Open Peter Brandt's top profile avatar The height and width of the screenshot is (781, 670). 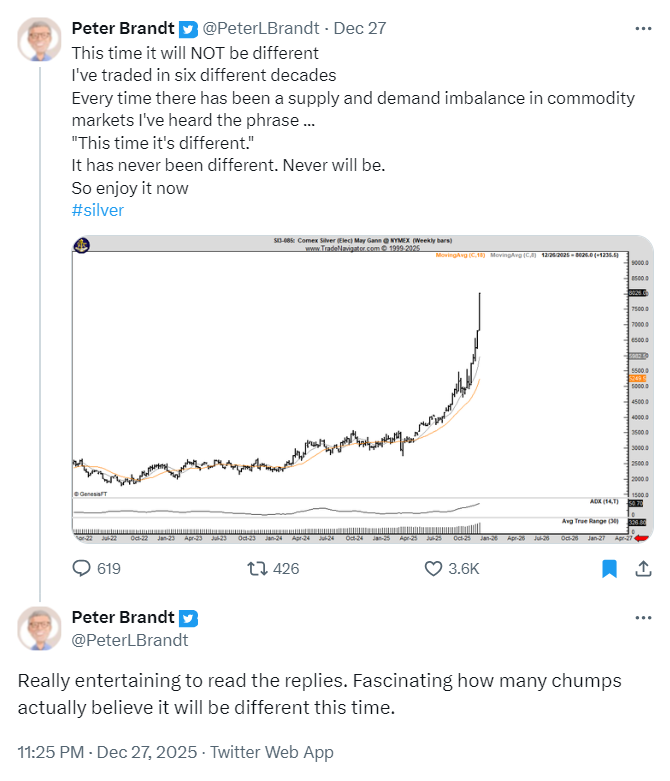point(40,38)
